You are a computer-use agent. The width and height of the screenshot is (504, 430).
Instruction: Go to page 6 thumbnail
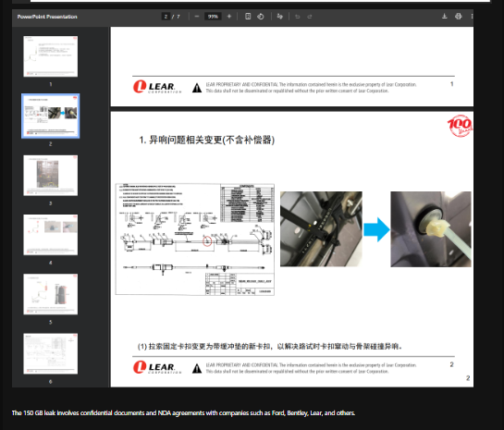pyautogui.click(x=51, y=353)
